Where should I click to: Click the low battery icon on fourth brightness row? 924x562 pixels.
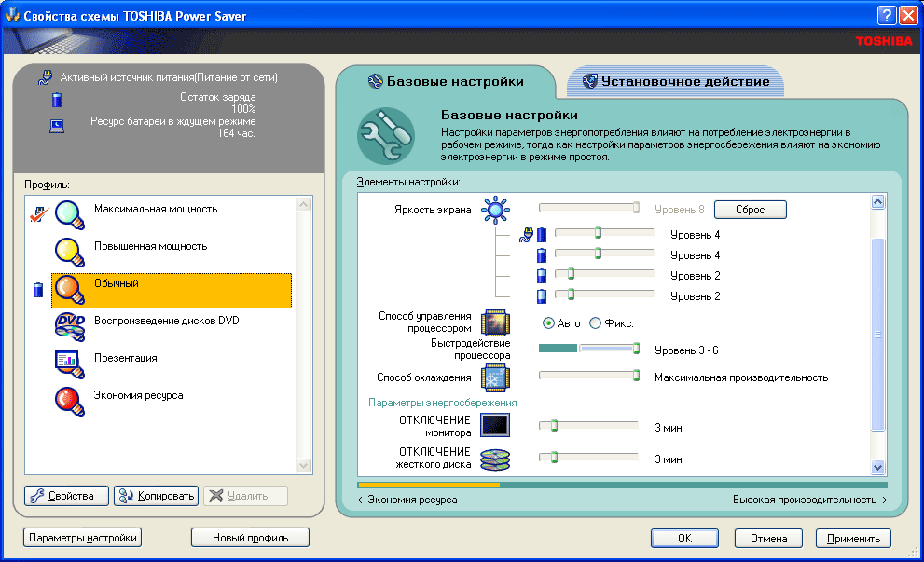[x=542, y=295]
